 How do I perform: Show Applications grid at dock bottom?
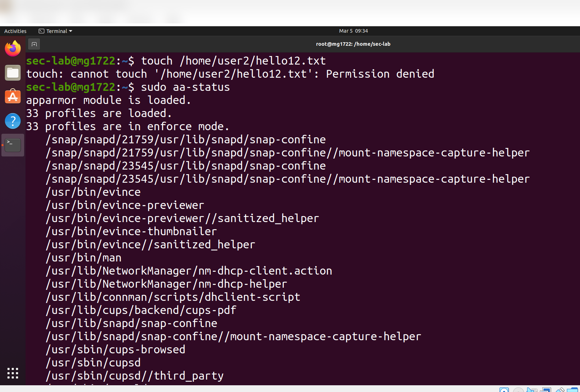point(13,373)
